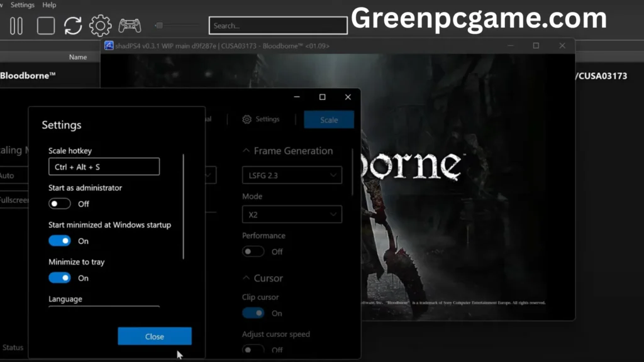
Task: Maximize the Bloodborne game window
Action: (x=536, y=45)
